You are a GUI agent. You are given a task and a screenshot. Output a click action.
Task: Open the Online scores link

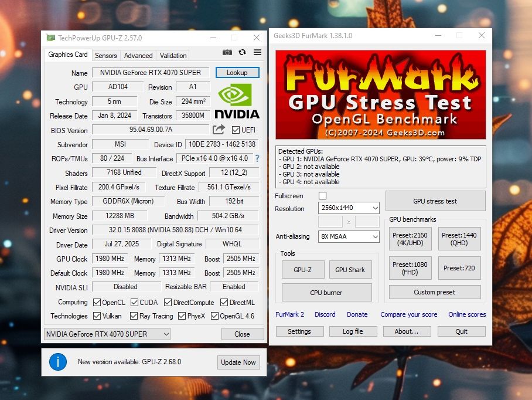point(467,314)
